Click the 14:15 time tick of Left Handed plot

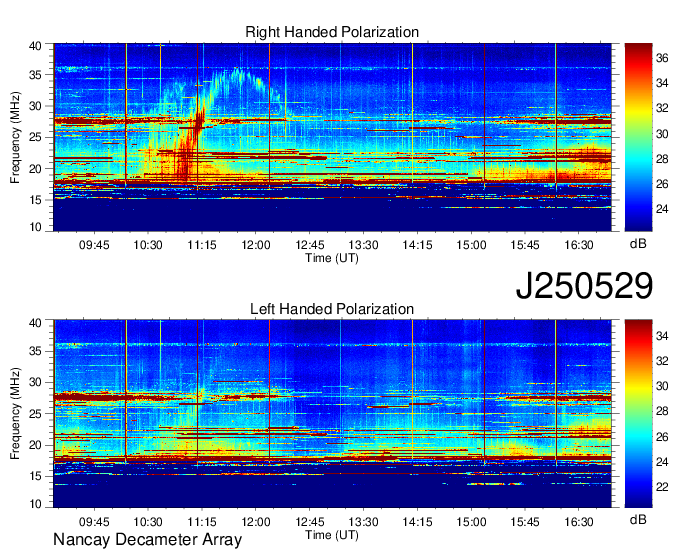pos(417,522)
